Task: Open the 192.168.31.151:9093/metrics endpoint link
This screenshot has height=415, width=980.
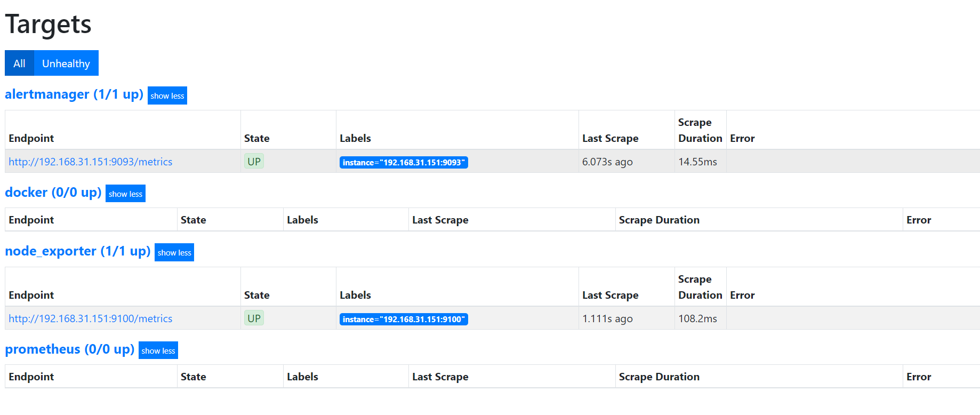Action: click(91, 162)
